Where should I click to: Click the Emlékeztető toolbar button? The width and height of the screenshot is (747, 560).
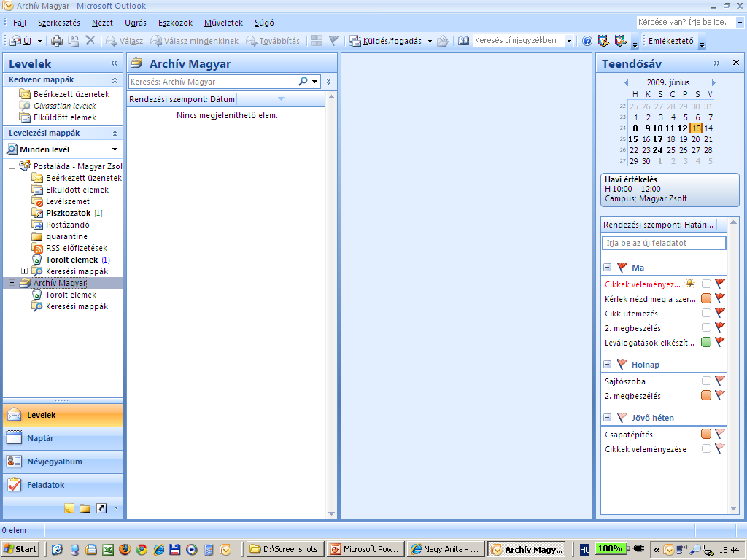click(x=671, y=41)
